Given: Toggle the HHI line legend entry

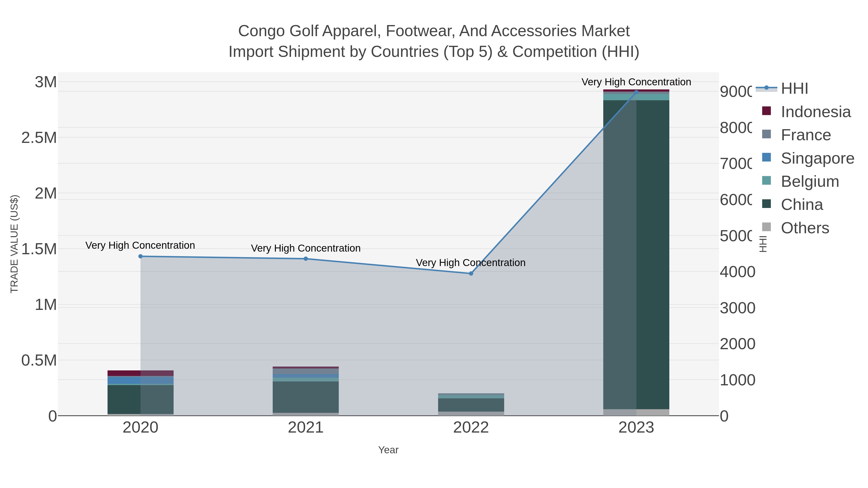Looking at the screenshot, I should (x=782, y=89).
